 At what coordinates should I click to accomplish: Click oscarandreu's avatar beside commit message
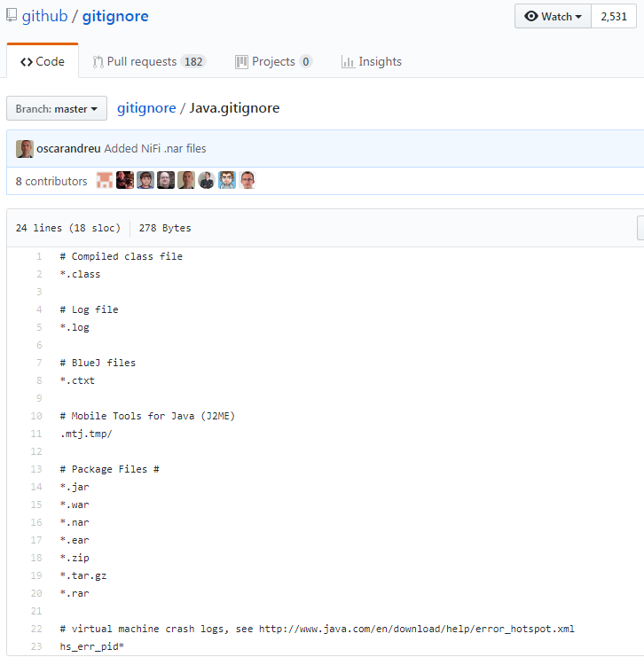click(25, 149)
